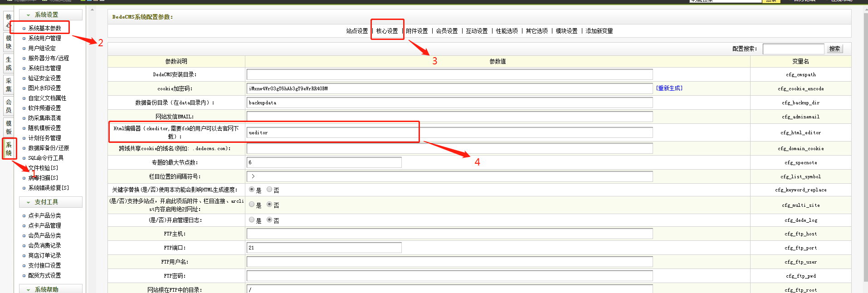Open 随机模板设置 in the sidebar
The width and height of the screenshot is (868, 293).
point(44,128)
